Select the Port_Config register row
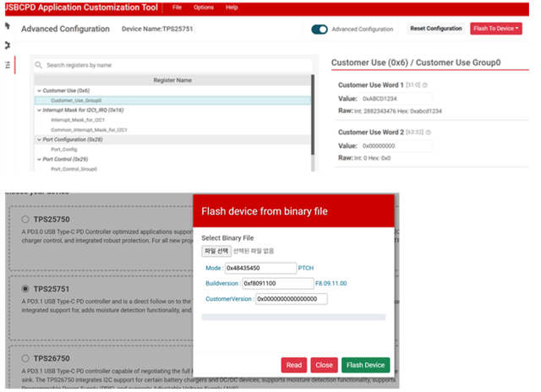 click(x=172, y=150)
